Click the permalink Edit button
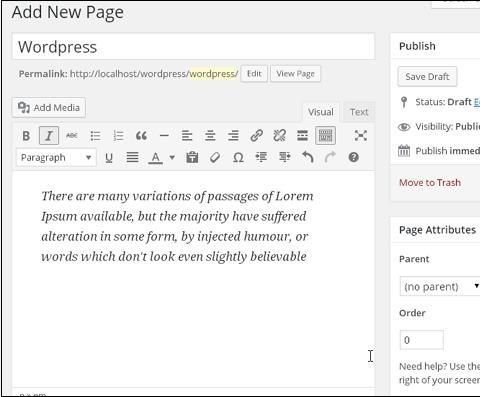This screenshot has width=480, height=397. point(254,74)
